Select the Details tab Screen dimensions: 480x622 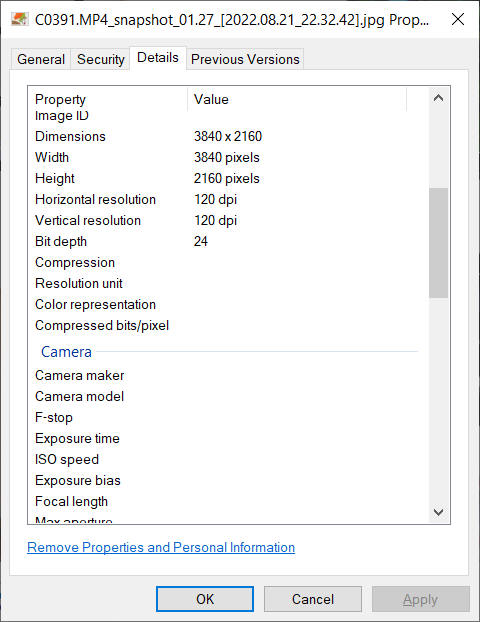point(158,58)
